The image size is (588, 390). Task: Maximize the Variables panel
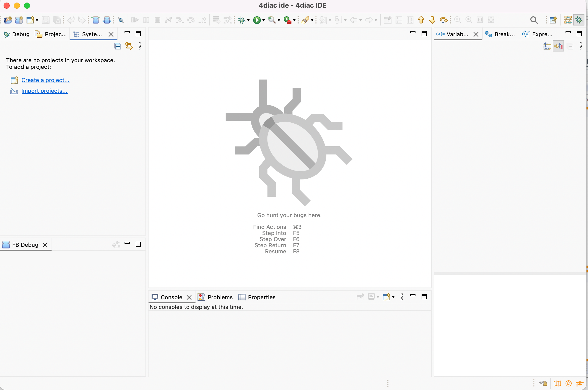click(579, 33)
